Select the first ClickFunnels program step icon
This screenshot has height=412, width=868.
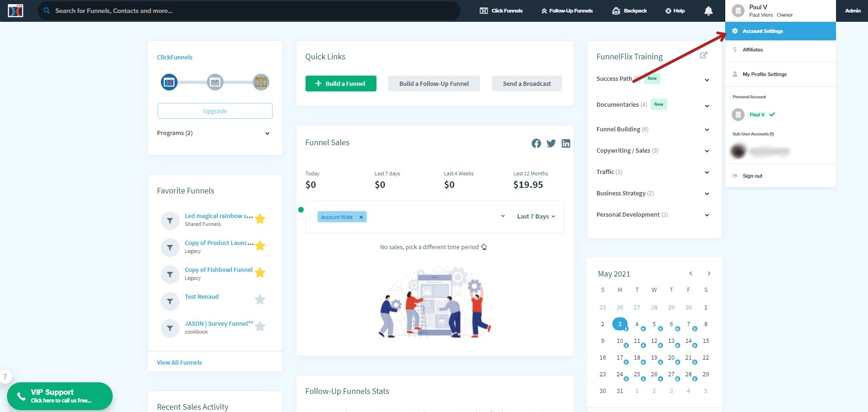(169, 82)
